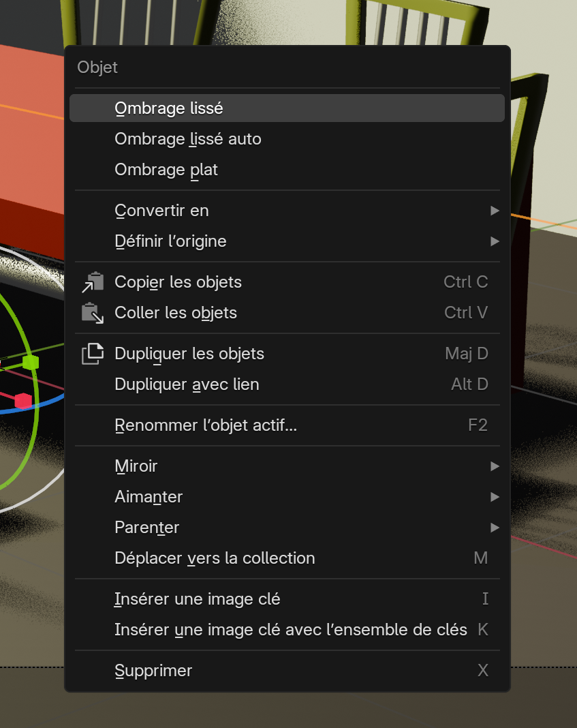577x728 pixels.
Task: Click the green rotation gizmo handle
Action: pos(30,362)
